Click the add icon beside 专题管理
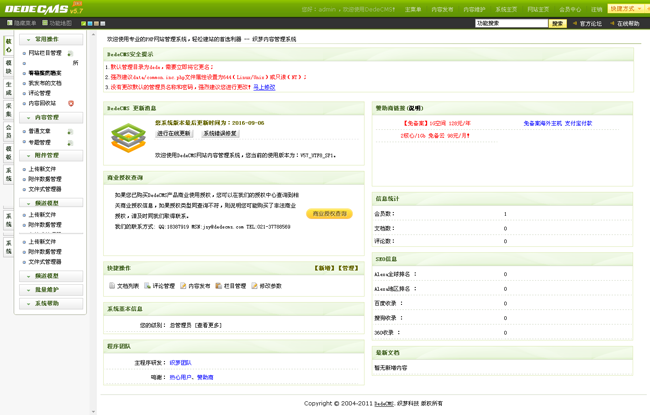 [70, 143]
